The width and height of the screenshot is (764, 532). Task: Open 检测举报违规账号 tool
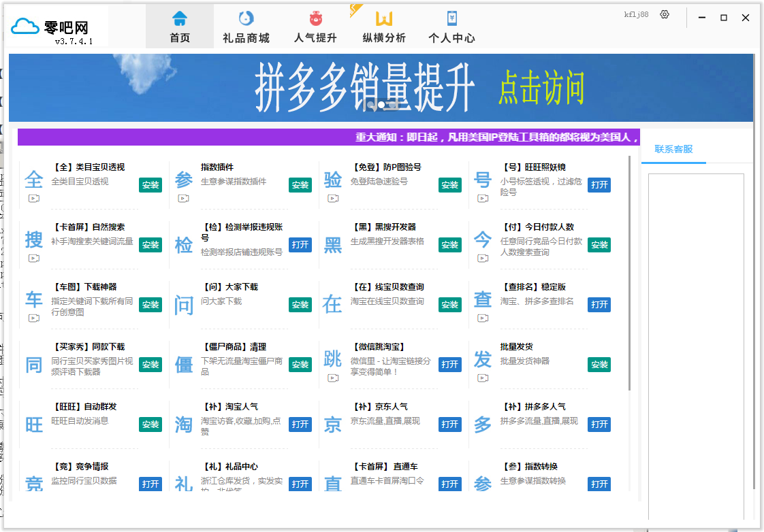pos(300,245)
